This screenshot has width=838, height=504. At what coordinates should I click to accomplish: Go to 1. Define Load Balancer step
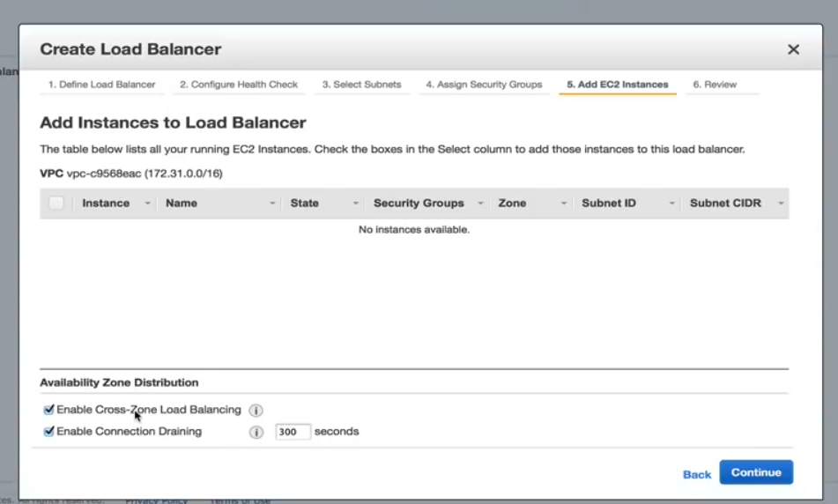coord(101,85)
